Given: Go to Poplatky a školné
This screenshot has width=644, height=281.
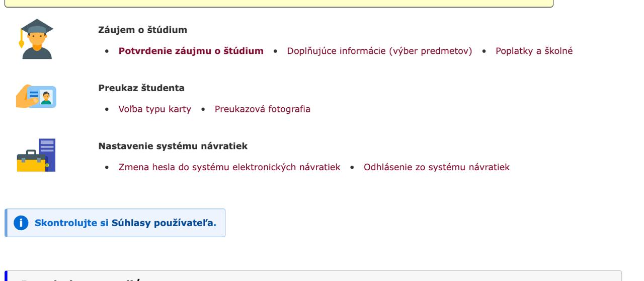Looking at the screenshot, I should click(x=534, y=51).
